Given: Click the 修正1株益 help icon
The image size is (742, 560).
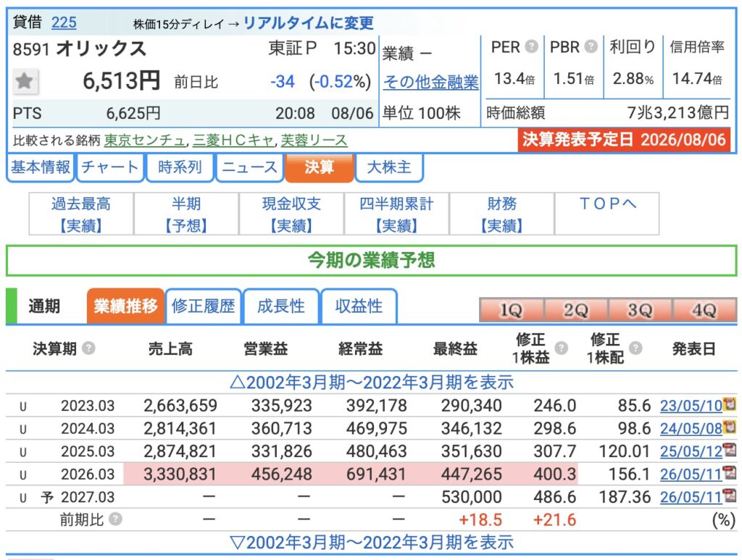Looking at the screenshot, I should 562,348.
